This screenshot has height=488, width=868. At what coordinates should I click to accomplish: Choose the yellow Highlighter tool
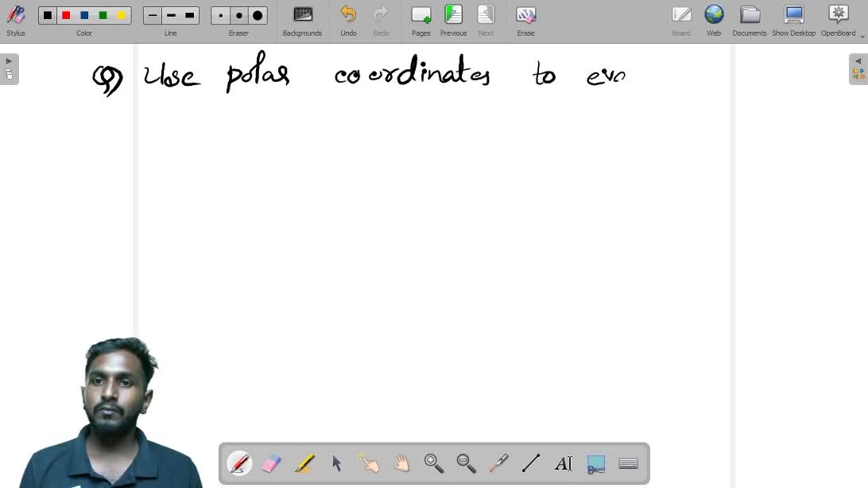[x=304, y=463]
